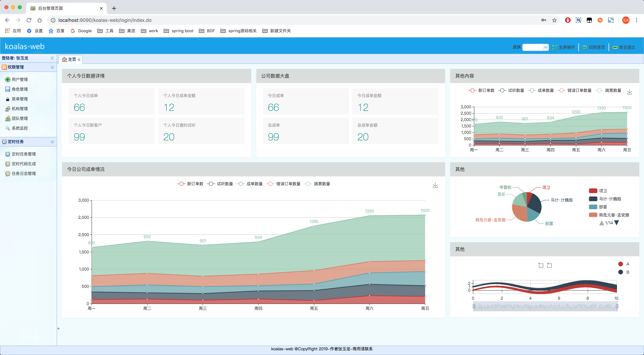This screenshot has width=644, height=355.
Task: Toggle 试听数量 series in 其他内容 chart
Action: click(x=511, y=90)
